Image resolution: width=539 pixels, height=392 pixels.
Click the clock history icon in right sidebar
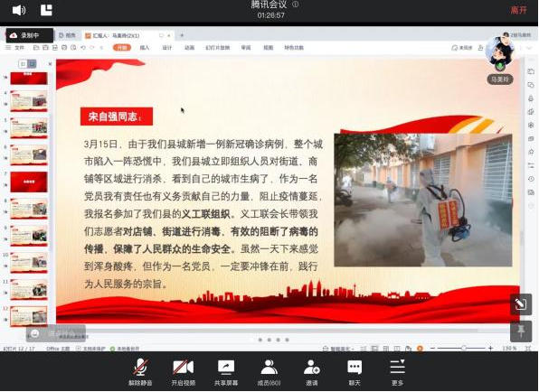tap(531, 179)
